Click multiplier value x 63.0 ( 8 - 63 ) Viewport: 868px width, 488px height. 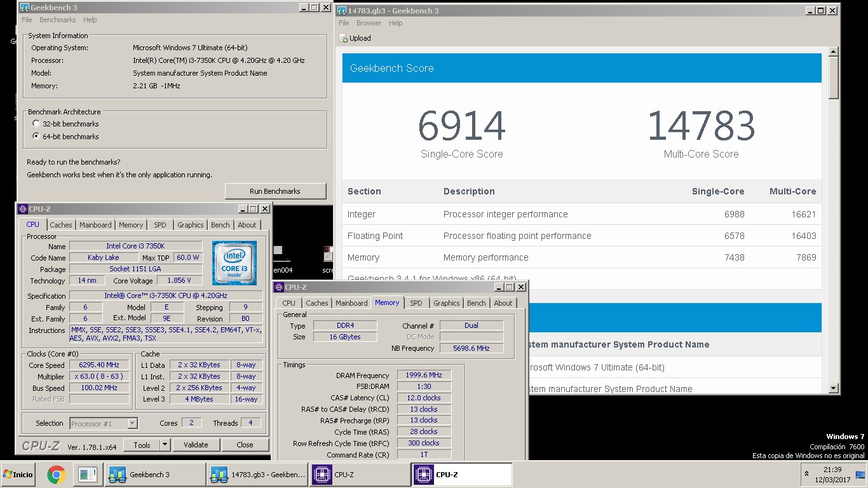pyautogui.click(x=99, y=377)
